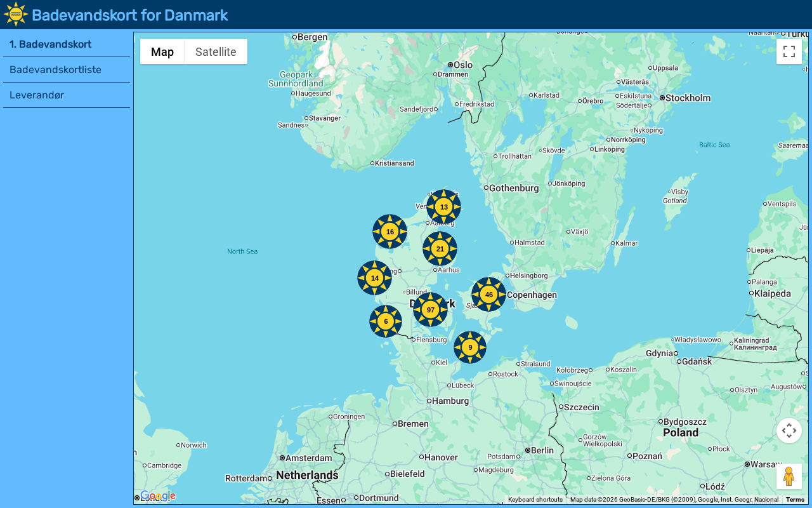Click the Poland country label
Image resolution: width=812 pixels, height=508 pixels.
681,433
